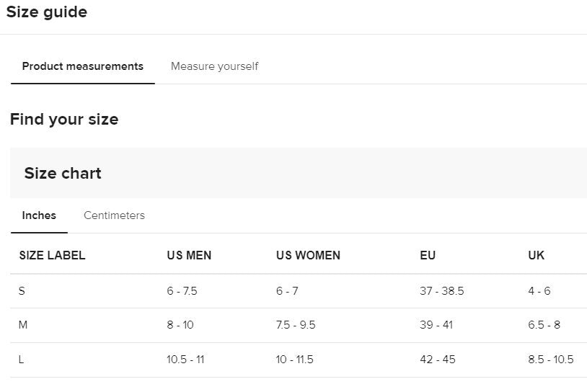
Task: Click the US MEN column header
Action: pos(189,256)
